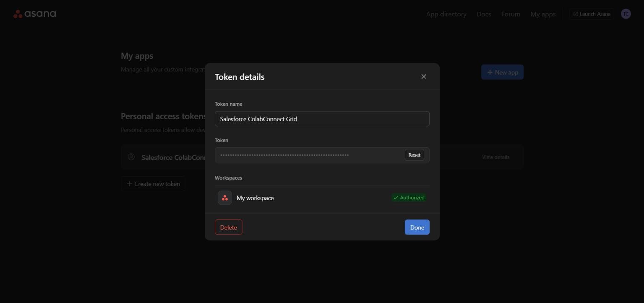
Task: Confirm with the Done button
Action: pos(417,227)
